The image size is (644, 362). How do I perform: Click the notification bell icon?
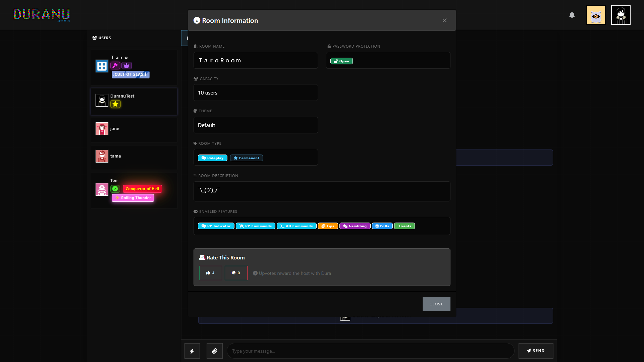572,15
